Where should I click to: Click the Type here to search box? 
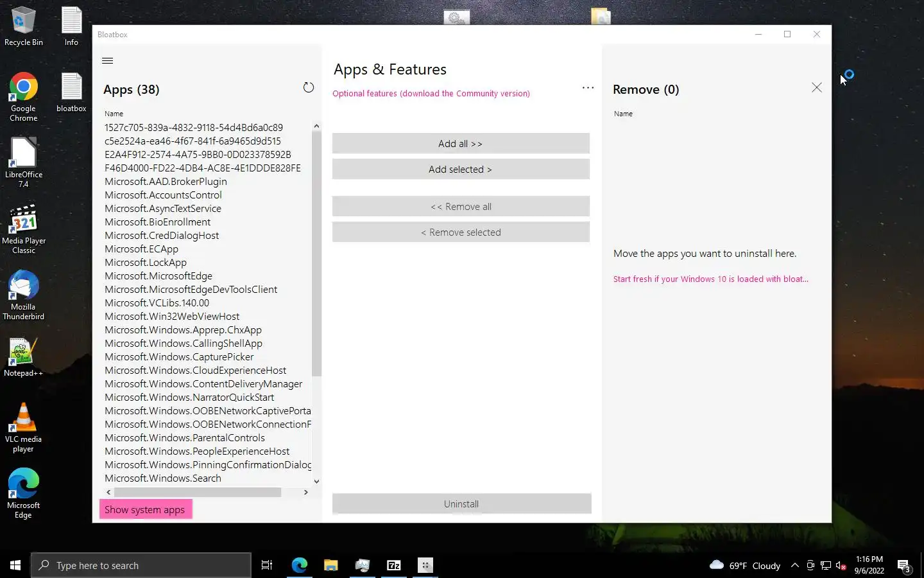141,565
